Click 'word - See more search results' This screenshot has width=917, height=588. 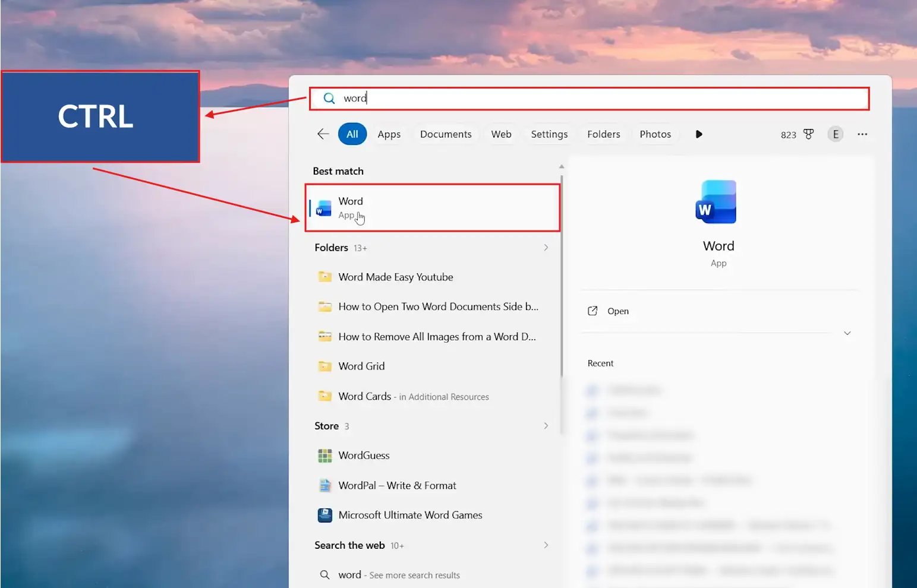coord(433,575)
